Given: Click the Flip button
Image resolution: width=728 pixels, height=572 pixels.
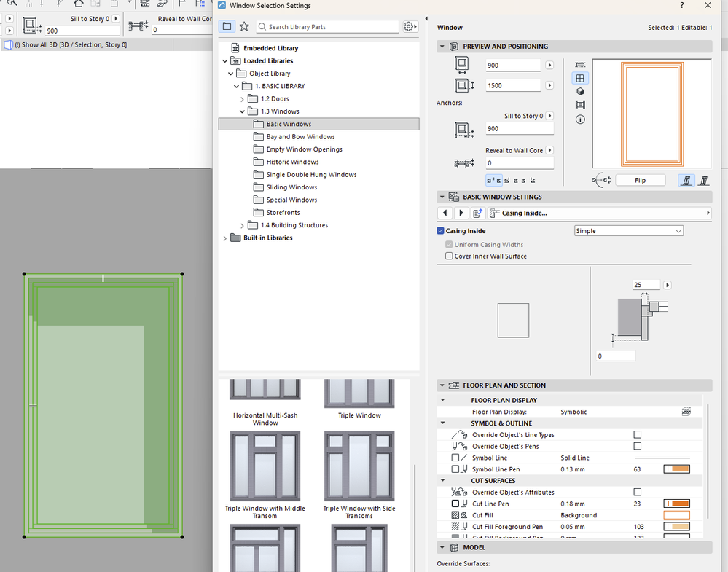Looking at the screenshot, I should [x=641, y=180].
